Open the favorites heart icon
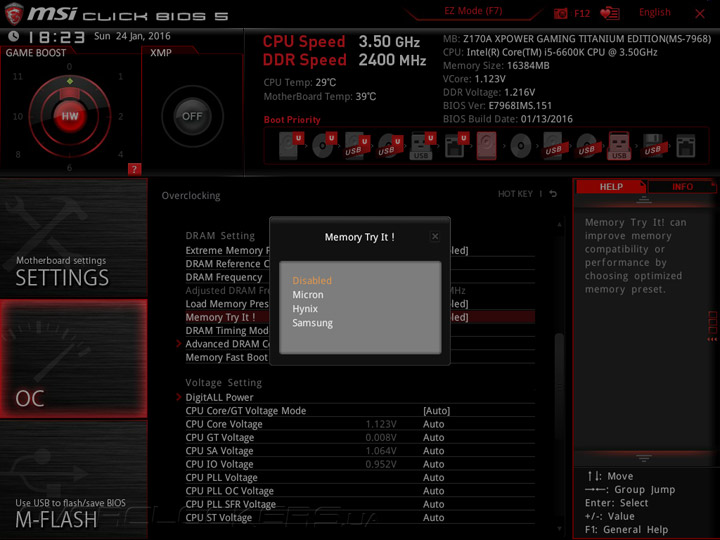 [610, 14]
